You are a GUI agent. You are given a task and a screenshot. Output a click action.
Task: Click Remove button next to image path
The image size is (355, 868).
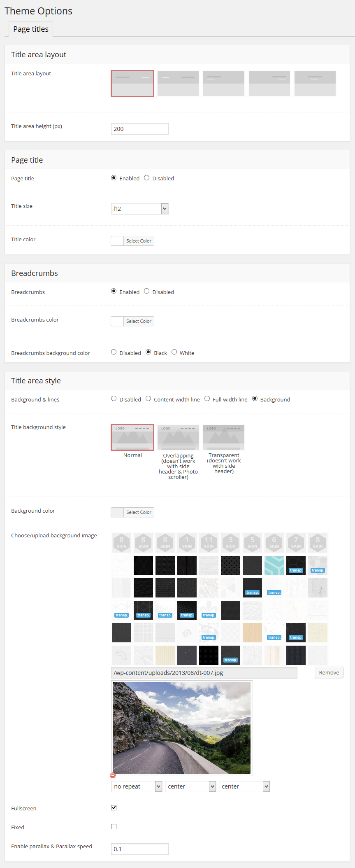click(x=329, y=672)
